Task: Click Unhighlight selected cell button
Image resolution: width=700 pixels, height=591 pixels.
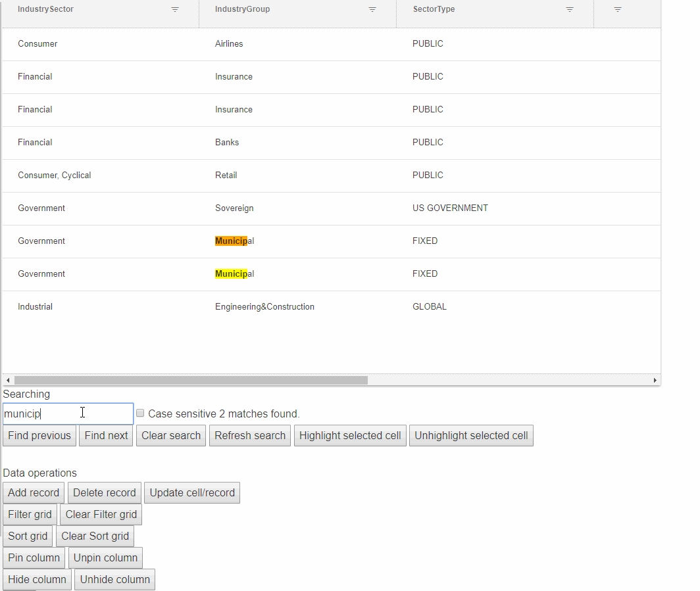Action: (x=471, y=435)
